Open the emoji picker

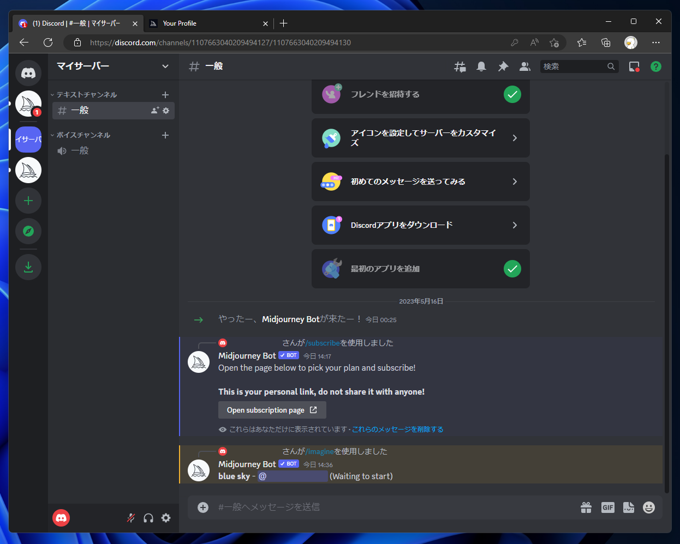(x=649, y=507)
